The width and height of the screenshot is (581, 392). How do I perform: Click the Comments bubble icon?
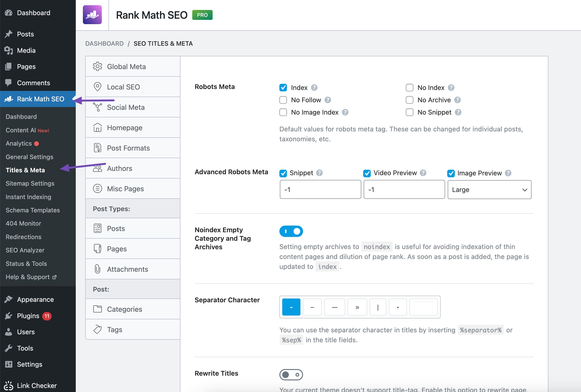click(x=9, y=83)
